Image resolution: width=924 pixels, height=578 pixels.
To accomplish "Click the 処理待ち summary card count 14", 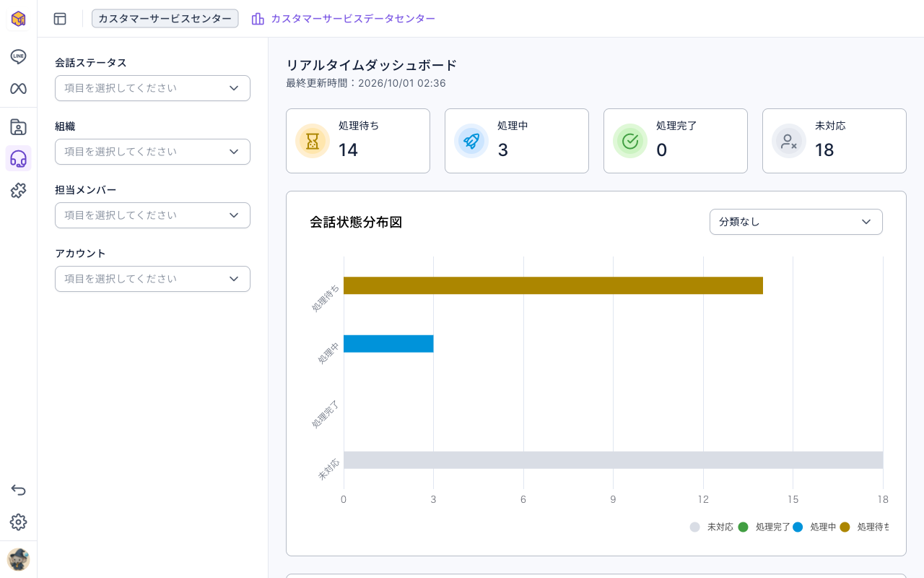I will click(x=348, y=150).
